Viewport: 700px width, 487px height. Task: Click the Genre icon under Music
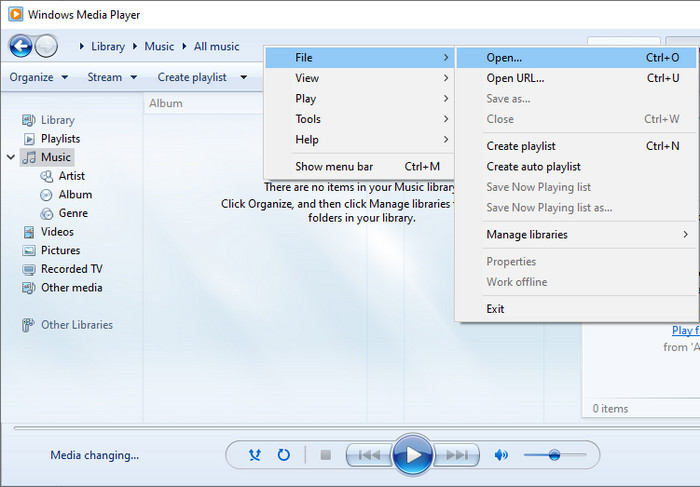[x=46, y=214]
